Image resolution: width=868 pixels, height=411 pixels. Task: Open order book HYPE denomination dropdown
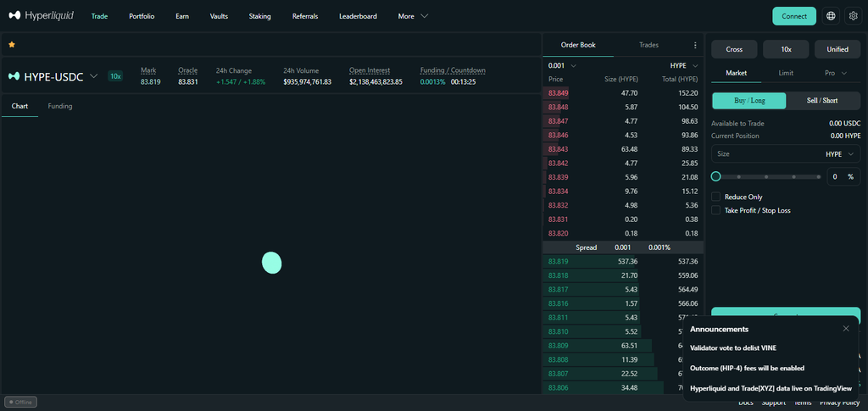(x=684, y=66)
